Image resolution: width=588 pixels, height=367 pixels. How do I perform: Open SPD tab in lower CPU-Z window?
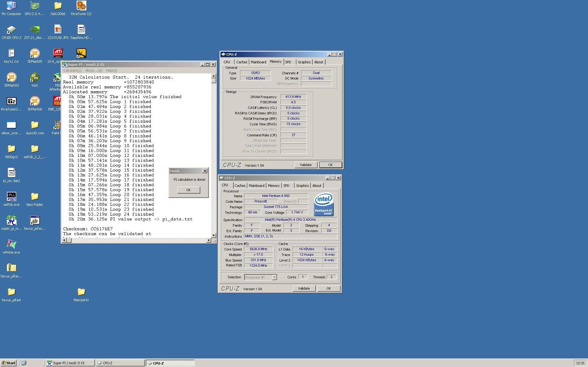(286, 186)
